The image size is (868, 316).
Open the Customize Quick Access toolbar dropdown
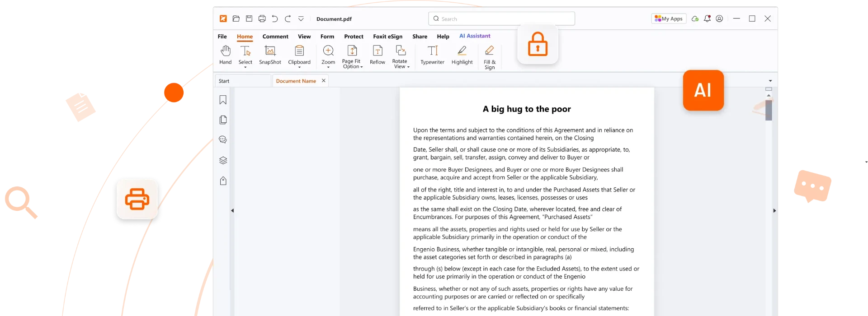301,19
